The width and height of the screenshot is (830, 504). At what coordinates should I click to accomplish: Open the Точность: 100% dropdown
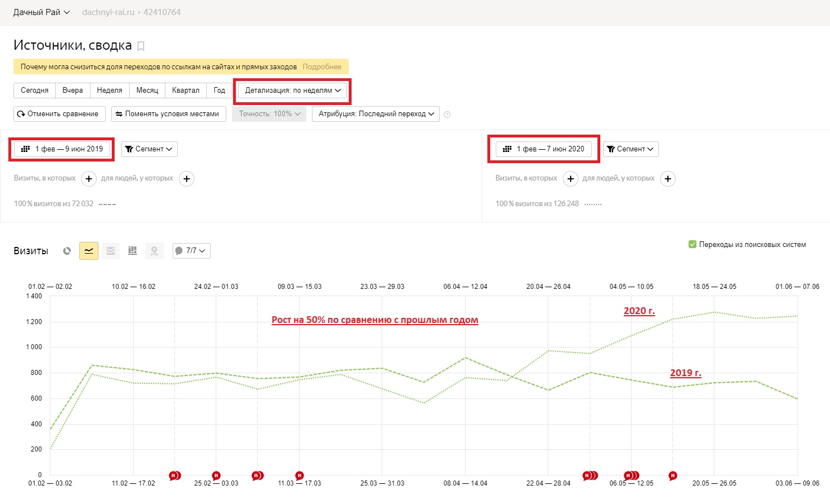pyautogui.click(x=269, y=114)
